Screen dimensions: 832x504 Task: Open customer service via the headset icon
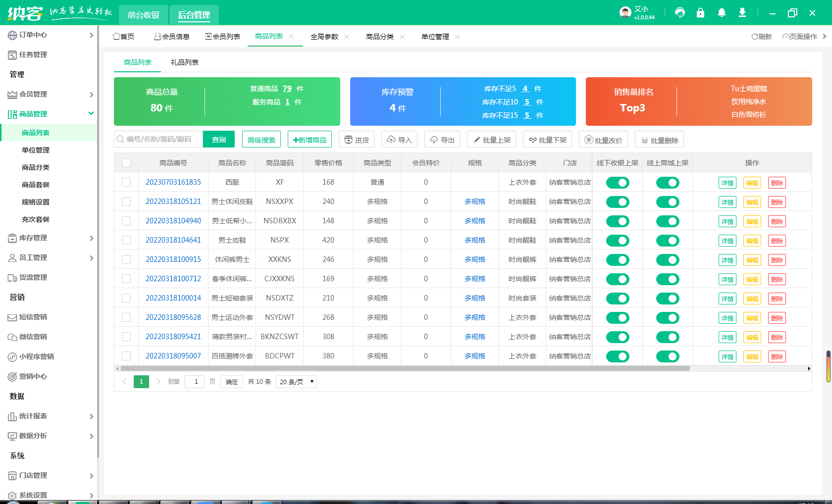point(680,12)
